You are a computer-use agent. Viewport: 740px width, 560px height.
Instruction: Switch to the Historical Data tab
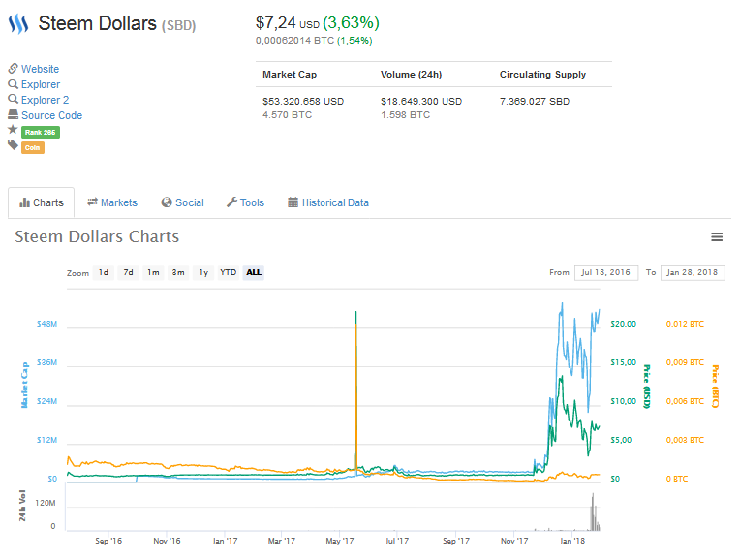(328, 202)
